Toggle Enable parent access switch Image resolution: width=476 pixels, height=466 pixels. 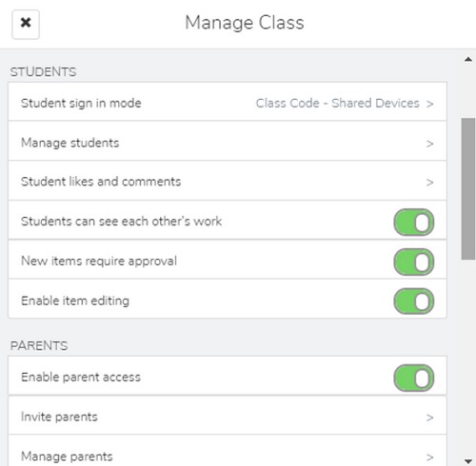click(x=414, y=378)
